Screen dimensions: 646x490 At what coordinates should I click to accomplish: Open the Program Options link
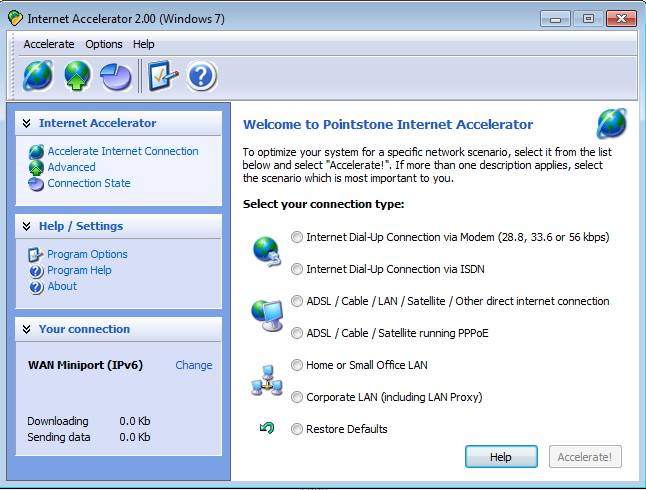click(87, 254)
